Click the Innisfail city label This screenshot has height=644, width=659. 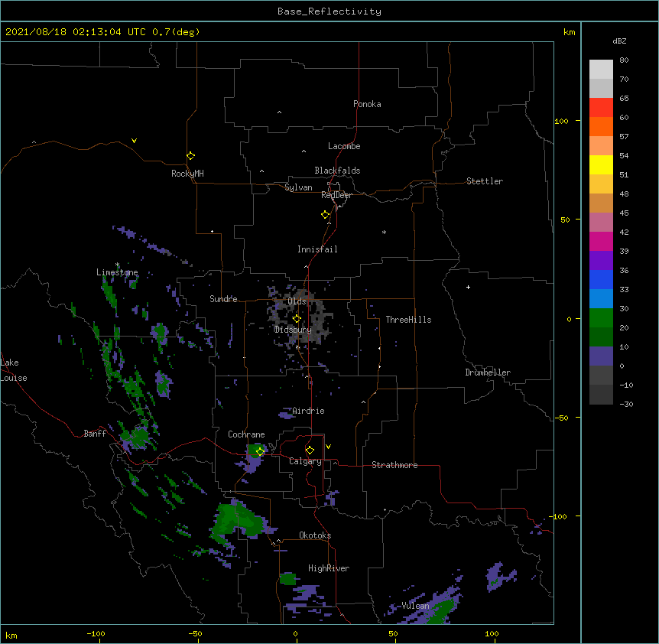click(317, 249)
